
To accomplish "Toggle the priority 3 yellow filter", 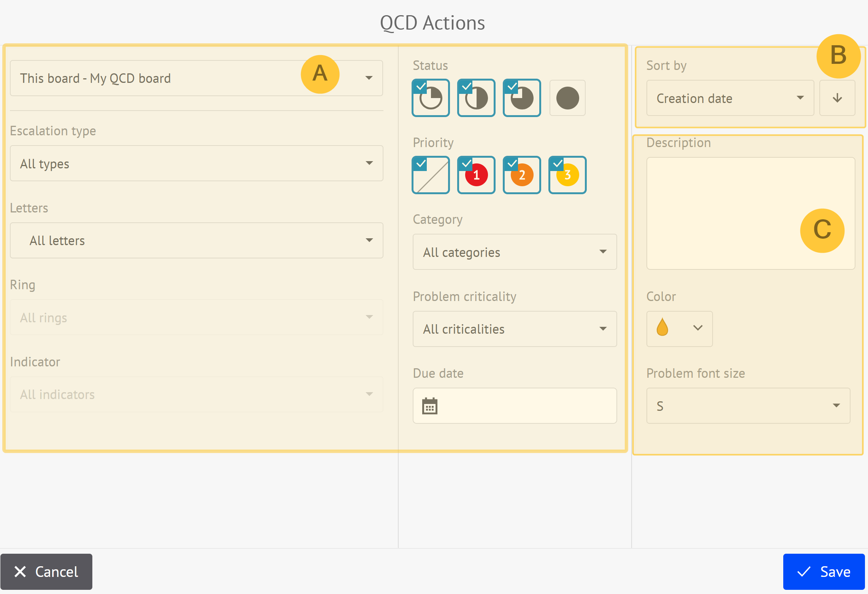I will (567, 175).
